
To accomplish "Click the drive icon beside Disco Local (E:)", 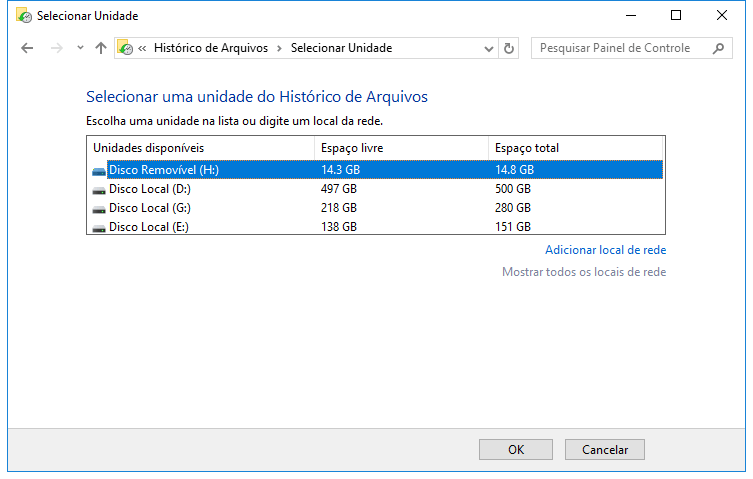I will (x=99, y=228).
